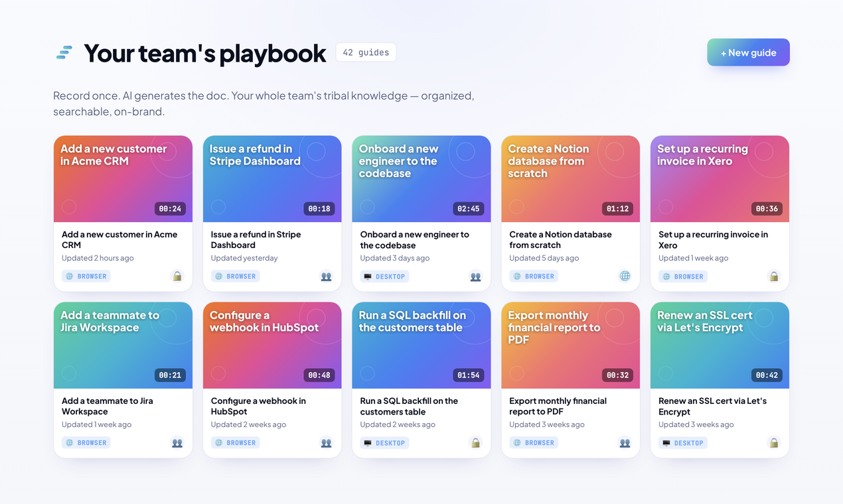Click the 01:12 duration badge
Image resolution: width=843 pixels, height=504 pixels.
[617, 209]
